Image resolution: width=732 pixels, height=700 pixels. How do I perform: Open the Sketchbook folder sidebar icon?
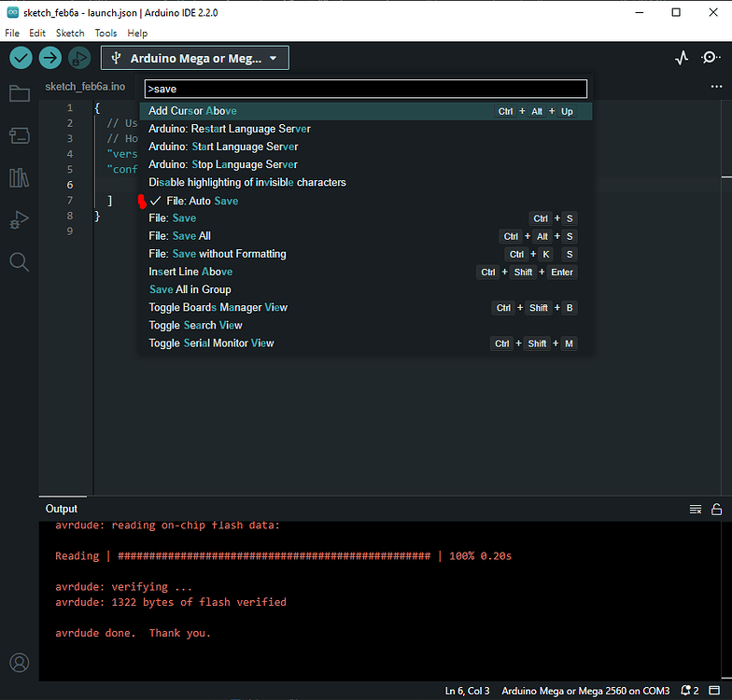pyautogui.click(x=19, y=93)
